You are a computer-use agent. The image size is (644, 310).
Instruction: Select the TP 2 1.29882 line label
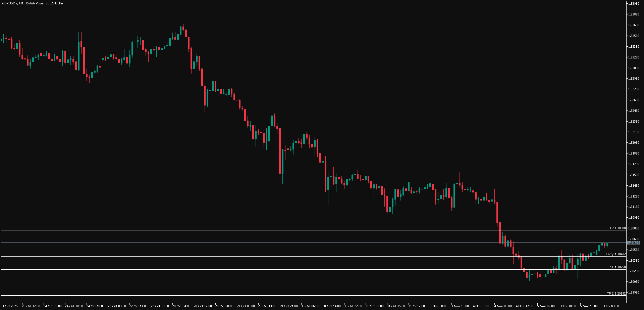pyautogui.click(x=616, y=294)
